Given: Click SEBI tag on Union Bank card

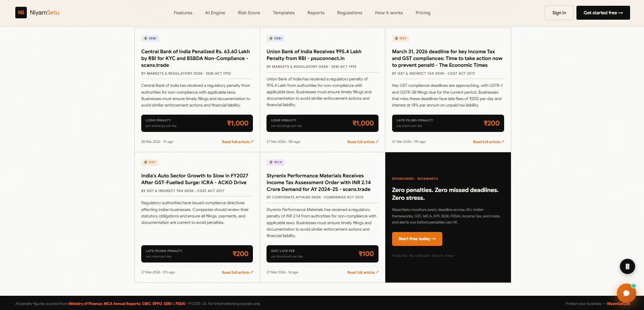Looking at the screenshot, I should pyautogui.click(x=276, y=38).
